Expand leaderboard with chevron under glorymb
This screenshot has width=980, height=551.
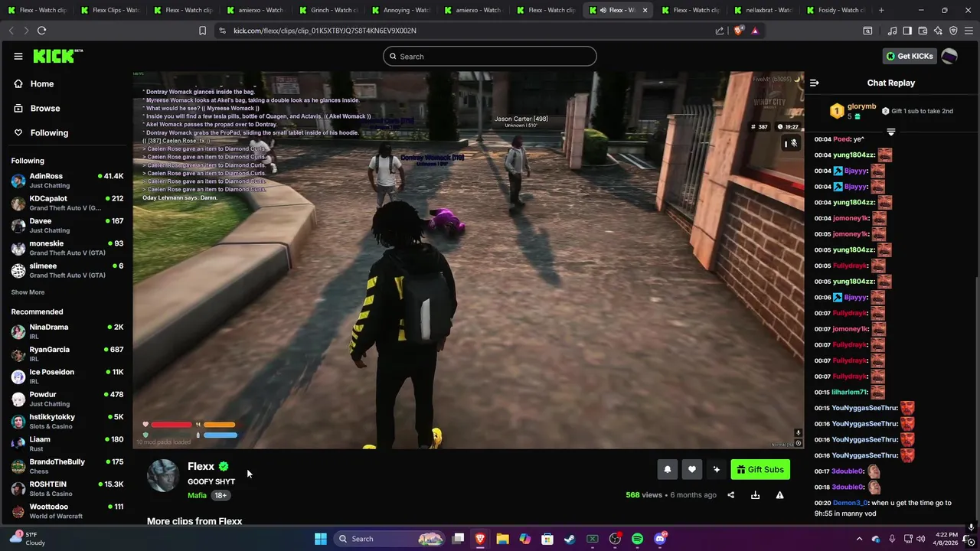click(x=890, y=132)
